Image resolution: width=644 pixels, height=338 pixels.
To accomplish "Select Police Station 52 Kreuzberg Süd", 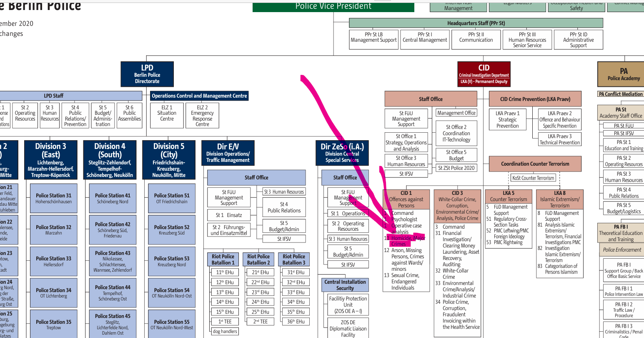I will 172,230.
